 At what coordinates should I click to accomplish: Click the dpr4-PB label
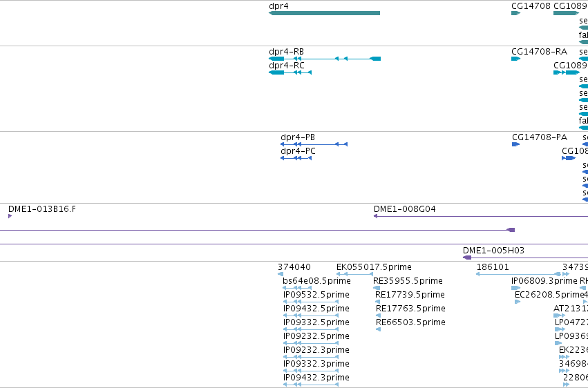[298, 137]
